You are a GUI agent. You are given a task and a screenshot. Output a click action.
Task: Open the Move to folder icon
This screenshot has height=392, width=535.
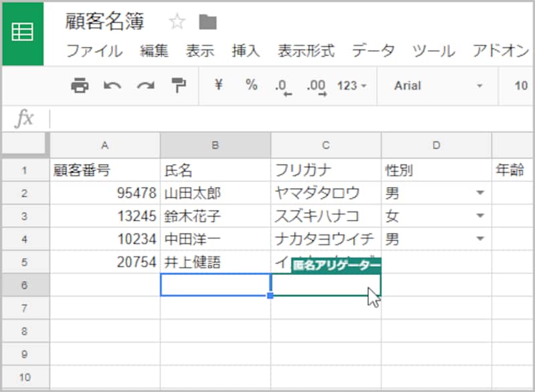tap(208, 21)
